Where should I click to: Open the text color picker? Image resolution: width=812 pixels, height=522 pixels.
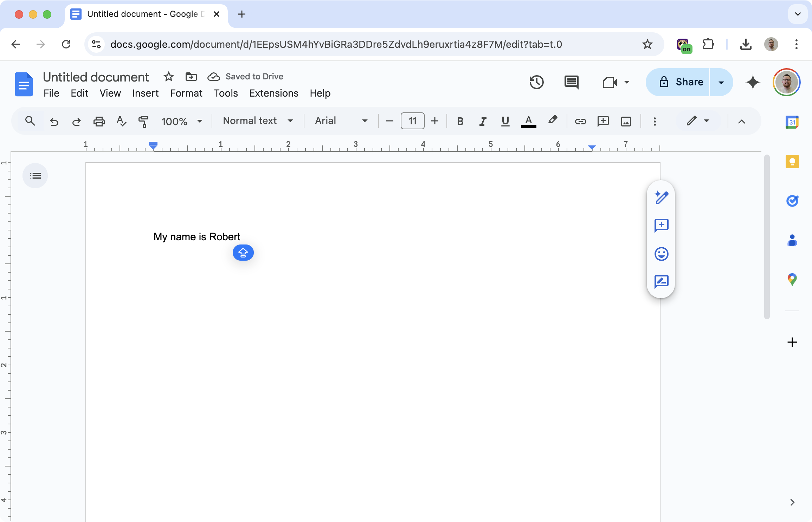(529, 121)
